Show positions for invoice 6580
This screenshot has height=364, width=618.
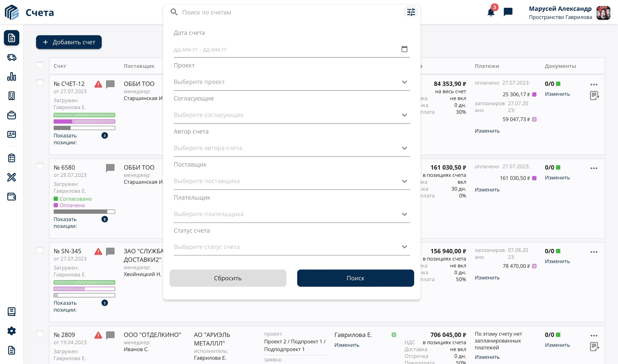click(x=65, y=223)
